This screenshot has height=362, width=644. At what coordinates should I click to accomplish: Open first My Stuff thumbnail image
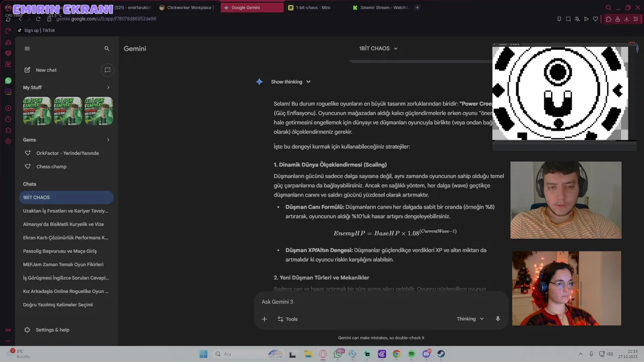point(37,111)
